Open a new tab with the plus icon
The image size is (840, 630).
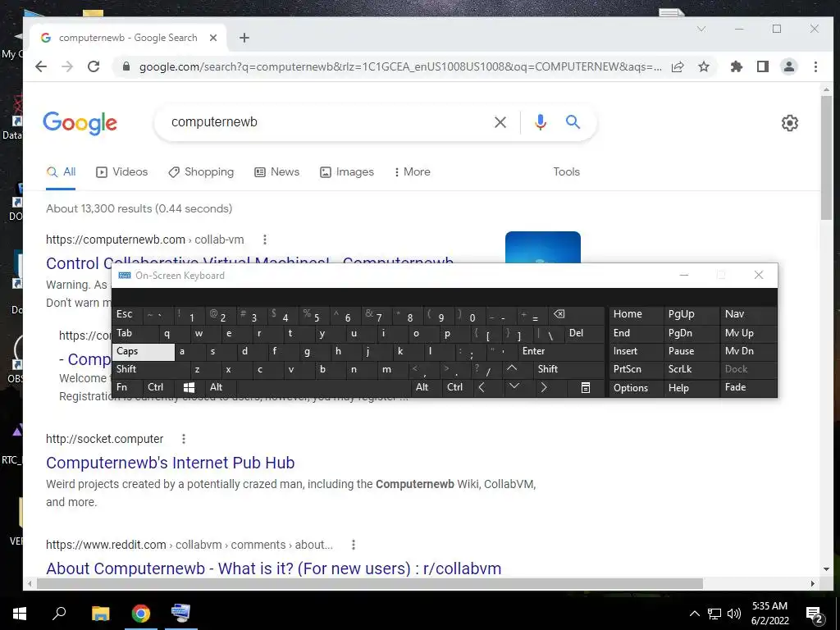coord(244,38)
